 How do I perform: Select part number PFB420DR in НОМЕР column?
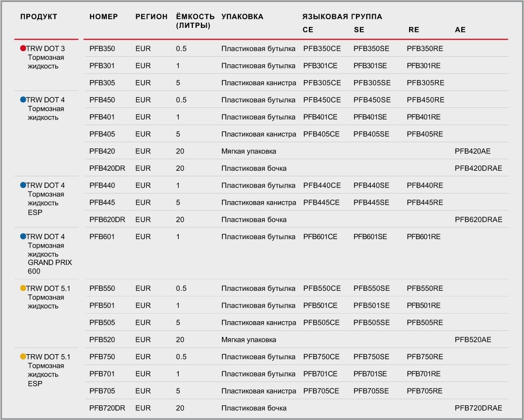107,168
